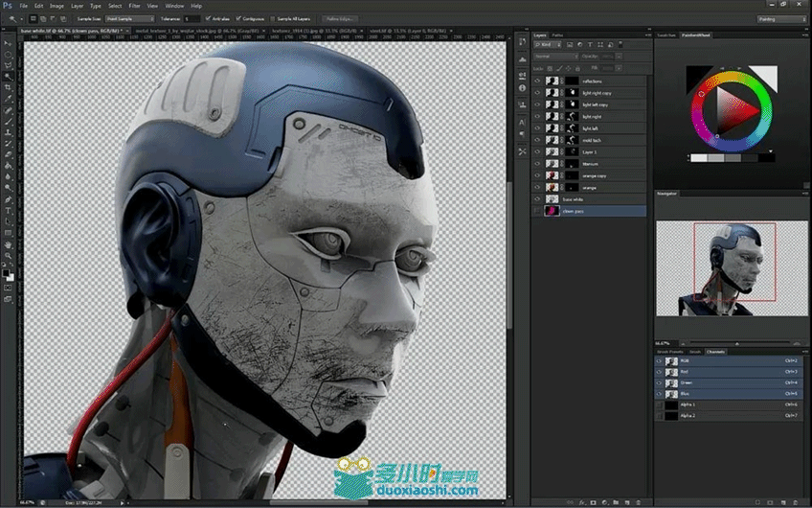The image size is (812, 508).
Task: Select the Magic Wand tool in toolbox
Action: coord(8,77)
